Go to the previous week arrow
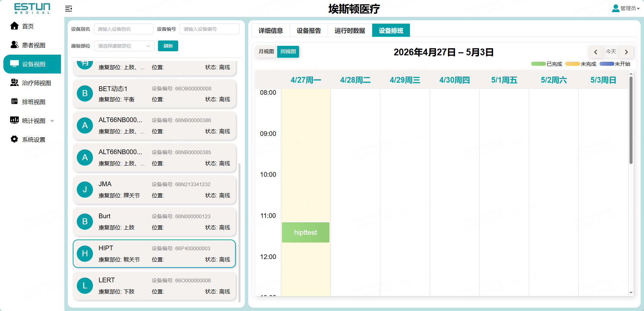 (x=595, y=52)
